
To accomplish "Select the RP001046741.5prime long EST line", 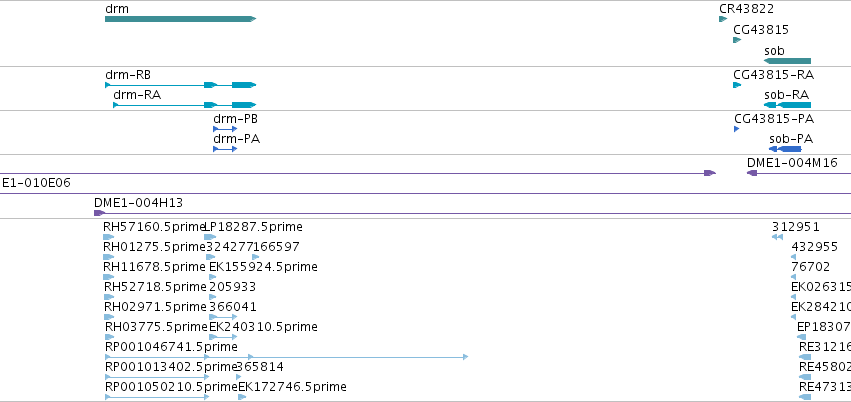I will tap(286, 357).
